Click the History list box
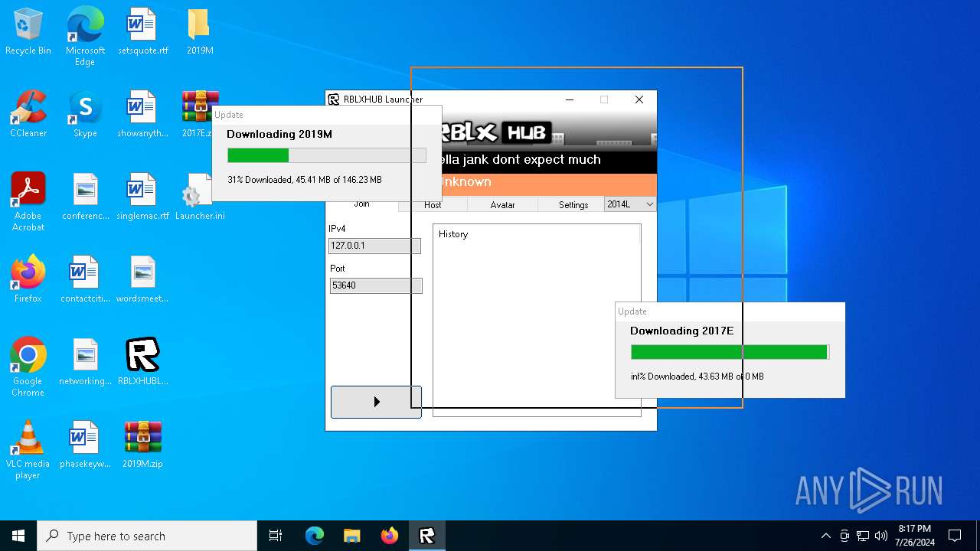The height and width of the screenshot is (551, 980). coord(537,320)
